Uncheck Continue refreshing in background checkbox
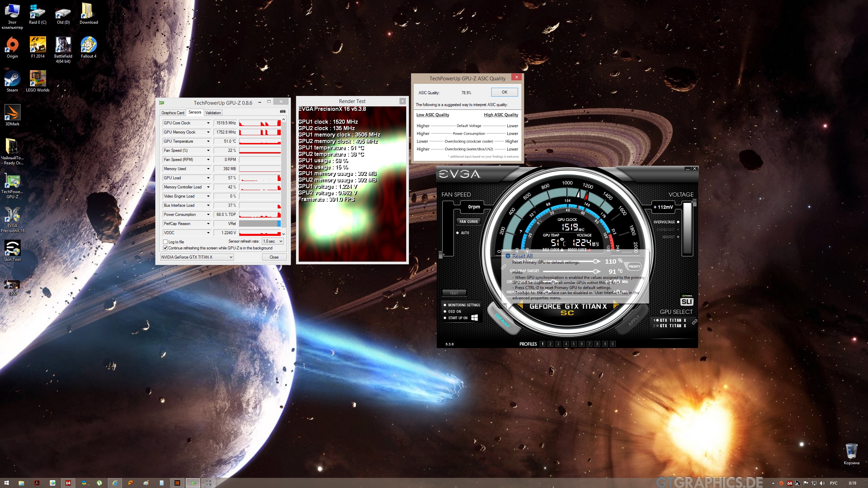The image size is (868, 488). click(165, 248)
